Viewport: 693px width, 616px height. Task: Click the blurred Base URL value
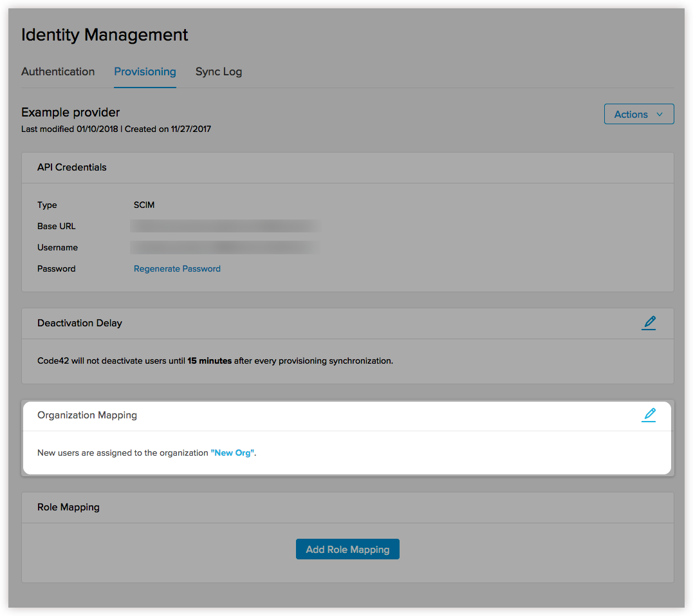[225, 226]
